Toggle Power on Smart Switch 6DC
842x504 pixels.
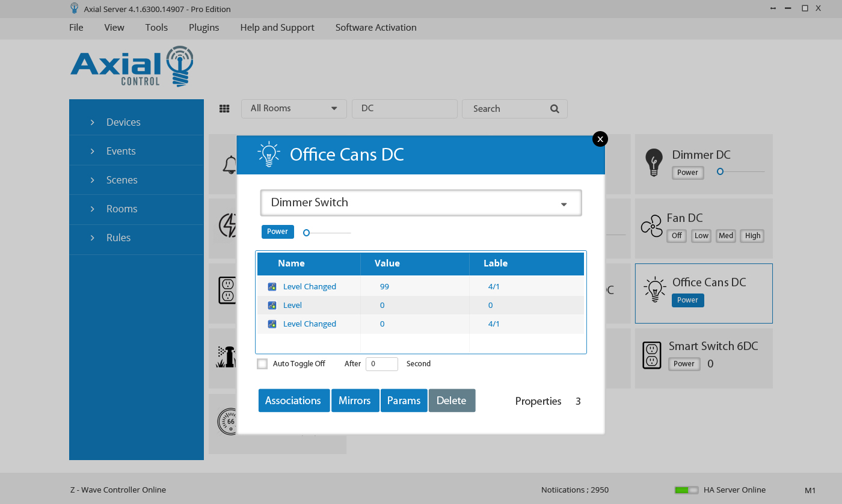pos(684,364)
